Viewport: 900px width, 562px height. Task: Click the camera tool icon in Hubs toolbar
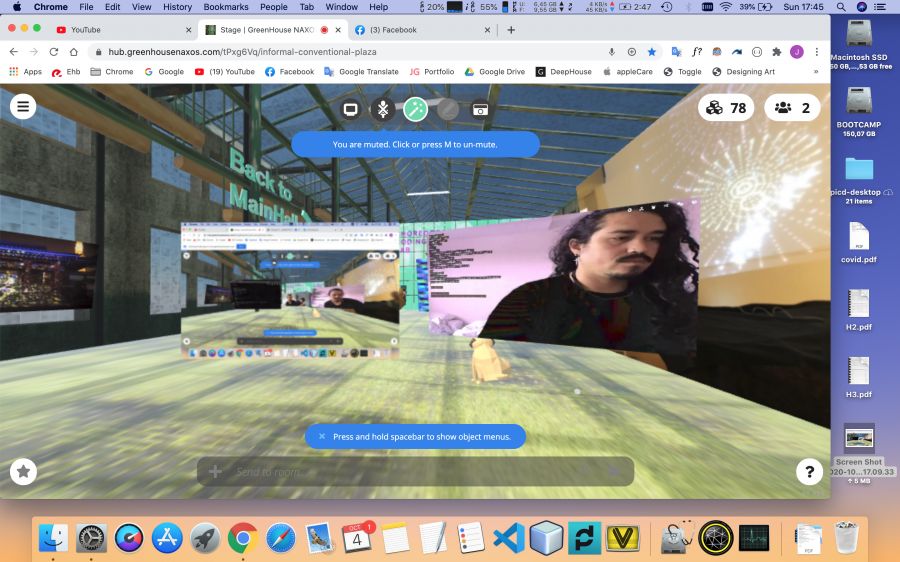[480, 109]
